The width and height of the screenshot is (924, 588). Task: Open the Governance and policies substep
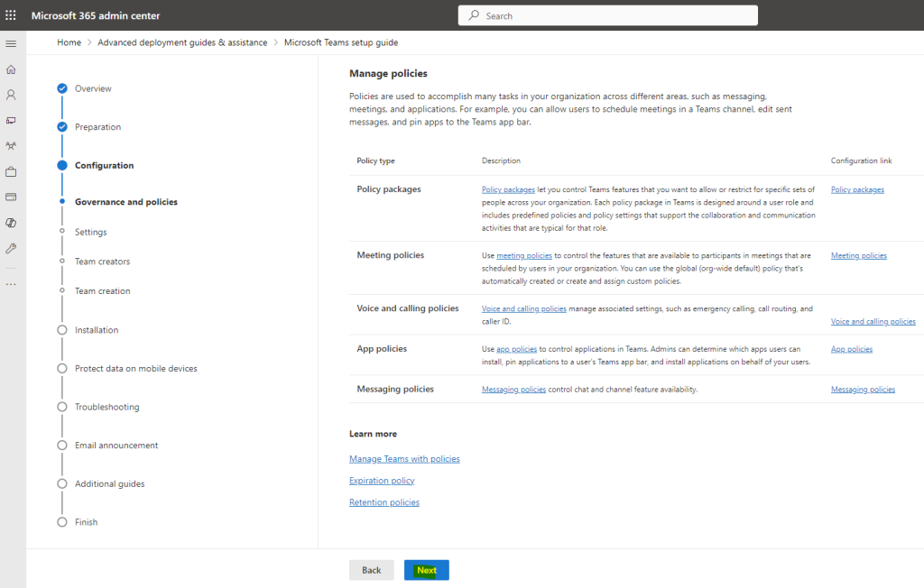tap(126, 201)
